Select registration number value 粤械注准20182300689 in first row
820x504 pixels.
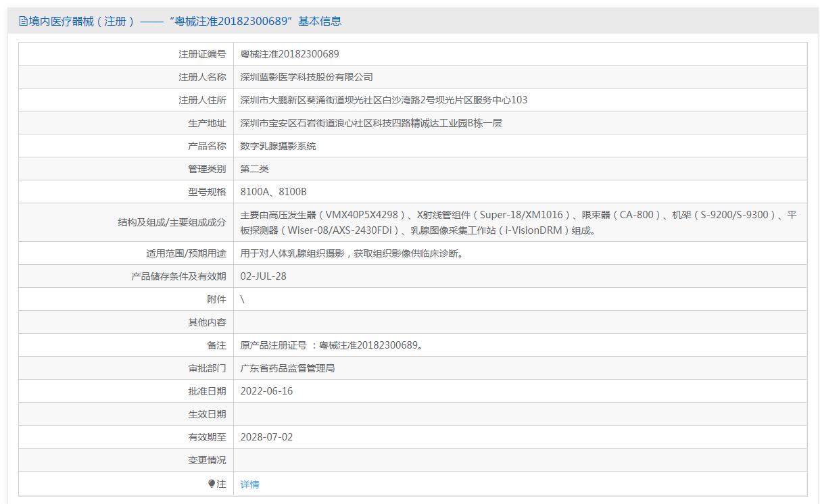click(x=289, y=54)
